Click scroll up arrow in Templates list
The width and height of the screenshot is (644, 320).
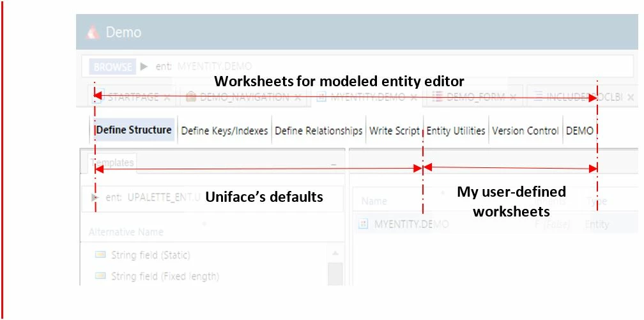[x=335, y=253]
